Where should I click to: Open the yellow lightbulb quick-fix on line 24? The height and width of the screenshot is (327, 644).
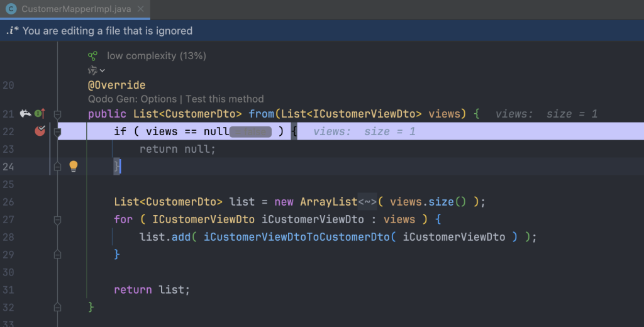click(x=74, y=166)
